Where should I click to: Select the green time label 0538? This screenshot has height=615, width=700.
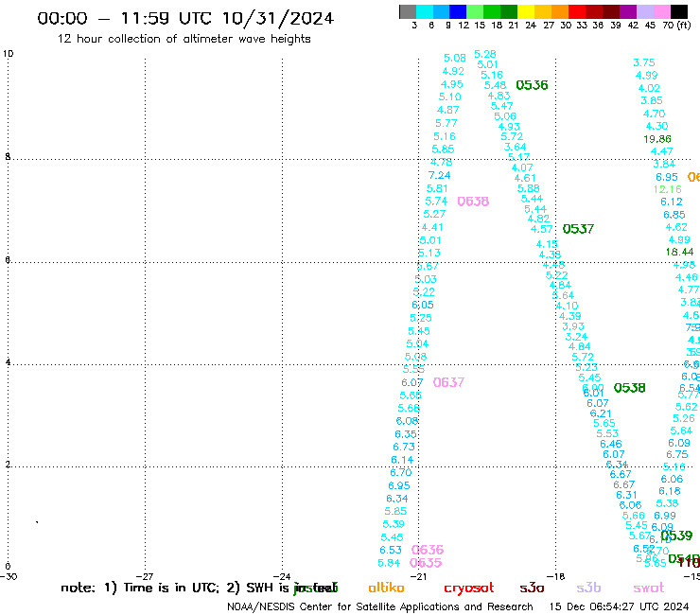click(629, 388)
